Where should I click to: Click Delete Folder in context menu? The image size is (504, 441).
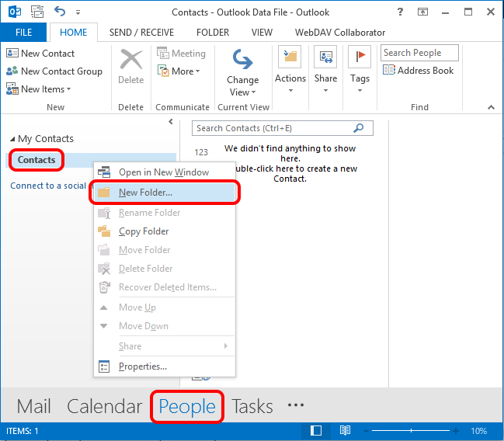point(165,269)
